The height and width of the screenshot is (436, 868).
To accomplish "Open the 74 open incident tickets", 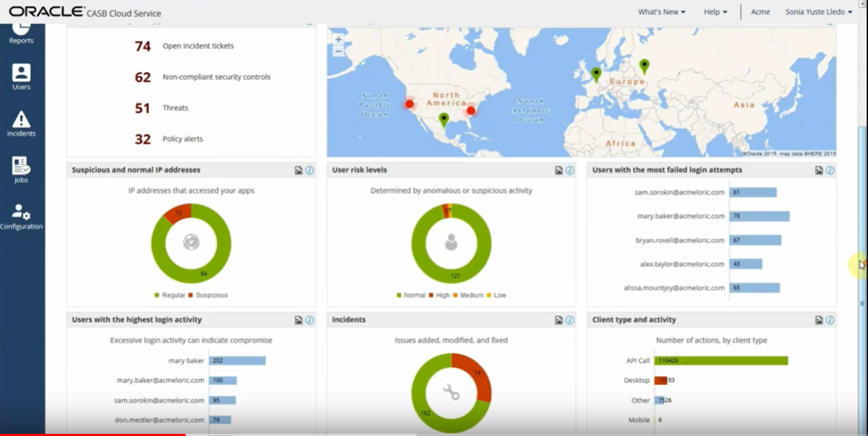I will (184, 46).
